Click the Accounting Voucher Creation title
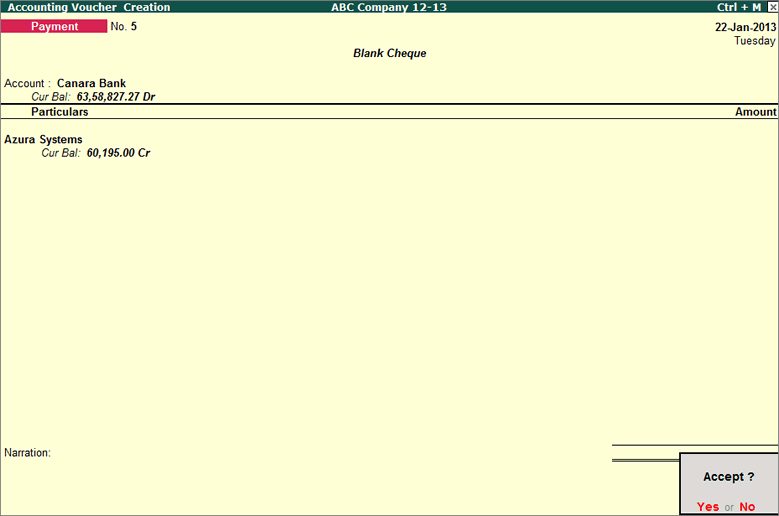The image size is (779, 516). [89, 7]
